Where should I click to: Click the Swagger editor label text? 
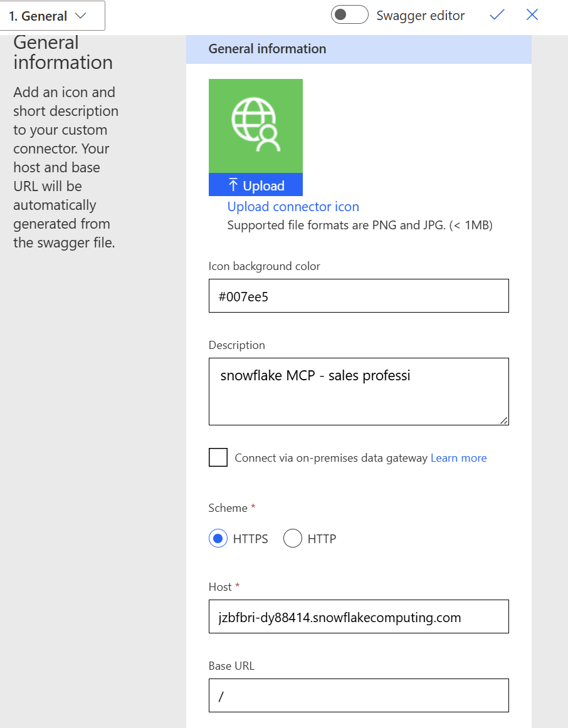tap(420, 16)
